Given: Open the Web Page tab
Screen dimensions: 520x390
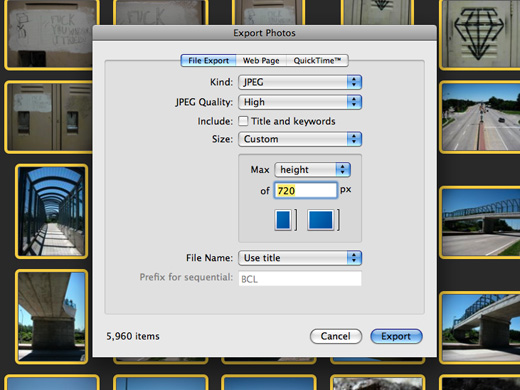Looking at the screenshot, I should click(x=261, y=61).
